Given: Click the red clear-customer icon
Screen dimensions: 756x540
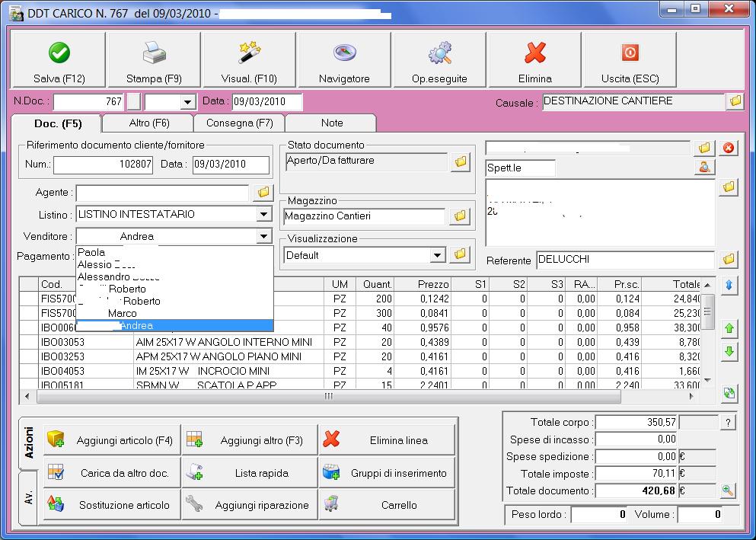Looking at the screenshot, I should (x=729, y=148).
